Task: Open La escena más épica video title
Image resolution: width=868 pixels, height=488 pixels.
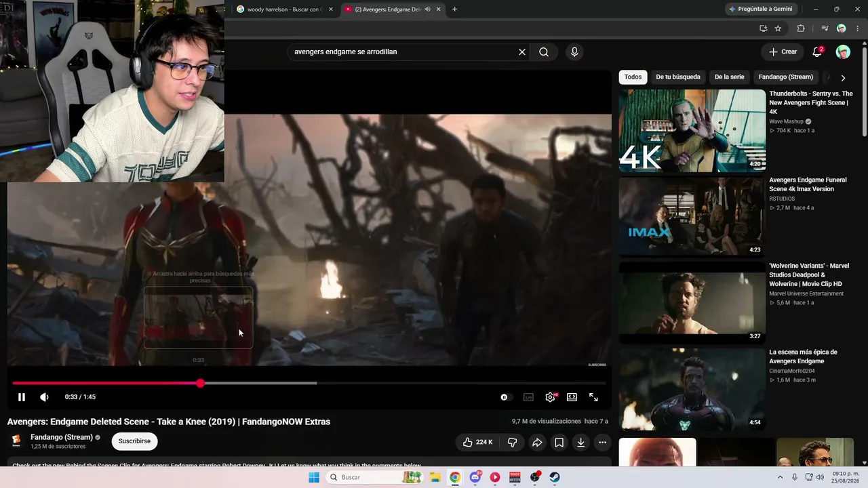Action: 803,357
